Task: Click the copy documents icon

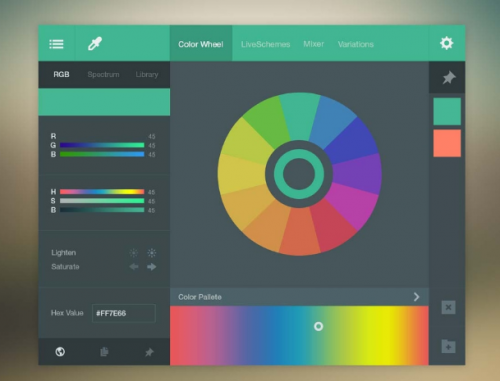Action: [104, 352]
